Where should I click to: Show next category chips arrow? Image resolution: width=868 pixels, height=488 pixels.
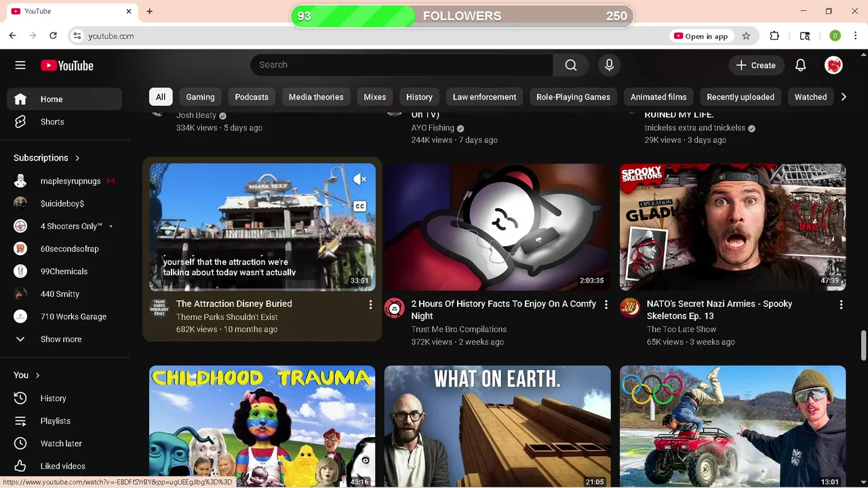coord(844,97)
